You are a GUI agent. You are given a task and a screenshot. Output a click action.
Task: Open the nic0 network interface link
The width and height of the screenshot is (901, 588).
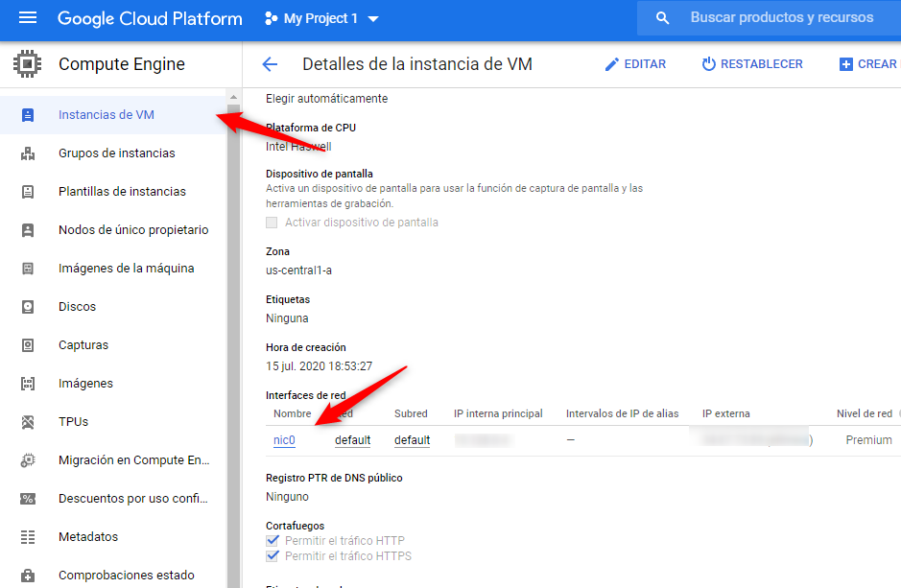284,440
